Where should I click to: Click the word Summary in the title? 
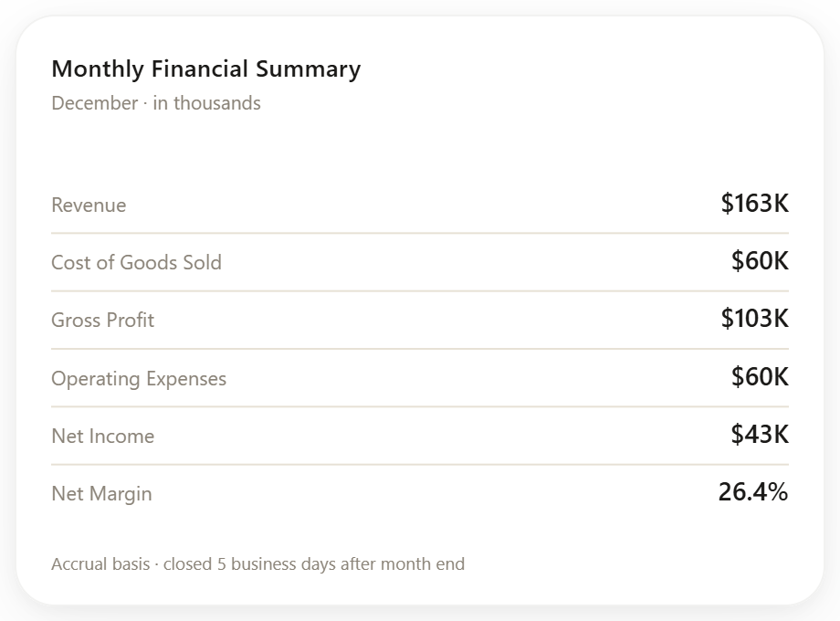[x=309, y=69]
